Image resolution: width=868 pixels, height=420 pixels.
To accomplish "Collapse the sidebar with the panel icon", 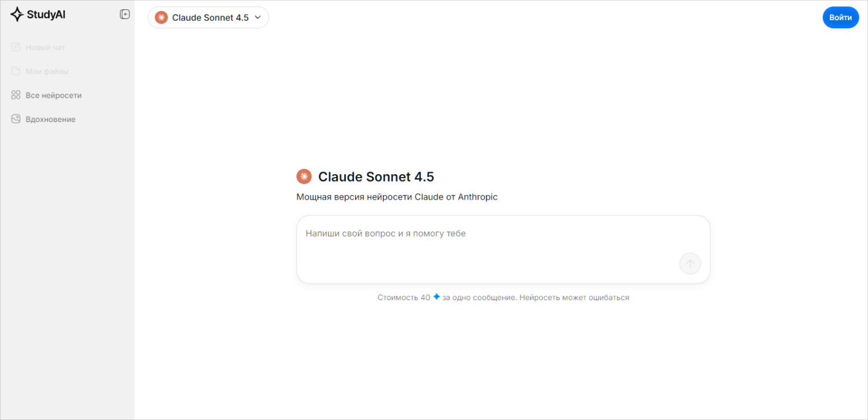I will point(125,14).
